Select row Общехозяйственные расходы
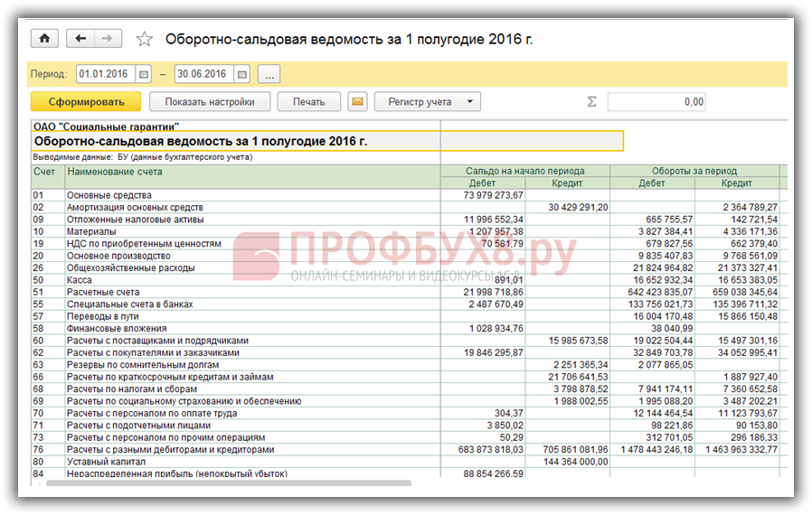This screenshot has height=515, width=812. click(409, 267)
